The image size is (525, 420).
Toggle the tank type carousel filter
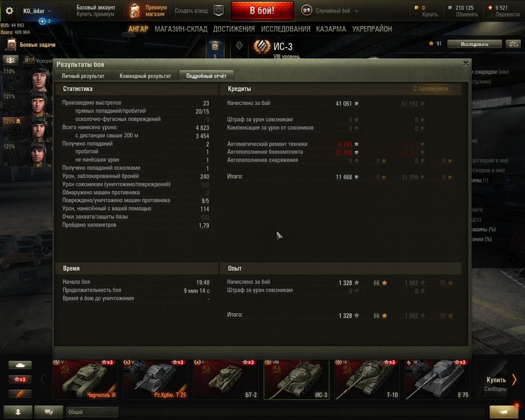click(x=20, y=365)
